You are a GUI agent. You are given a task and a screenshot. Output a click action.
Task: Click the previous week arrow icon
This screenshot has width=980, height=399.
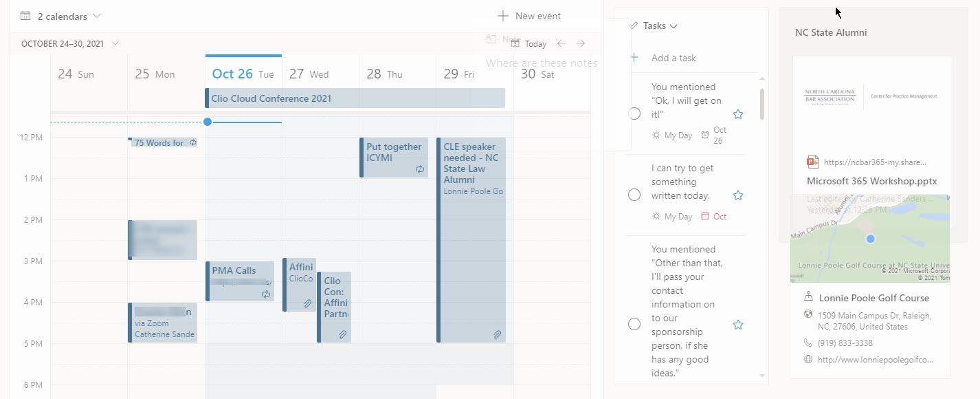click(561, 43)
